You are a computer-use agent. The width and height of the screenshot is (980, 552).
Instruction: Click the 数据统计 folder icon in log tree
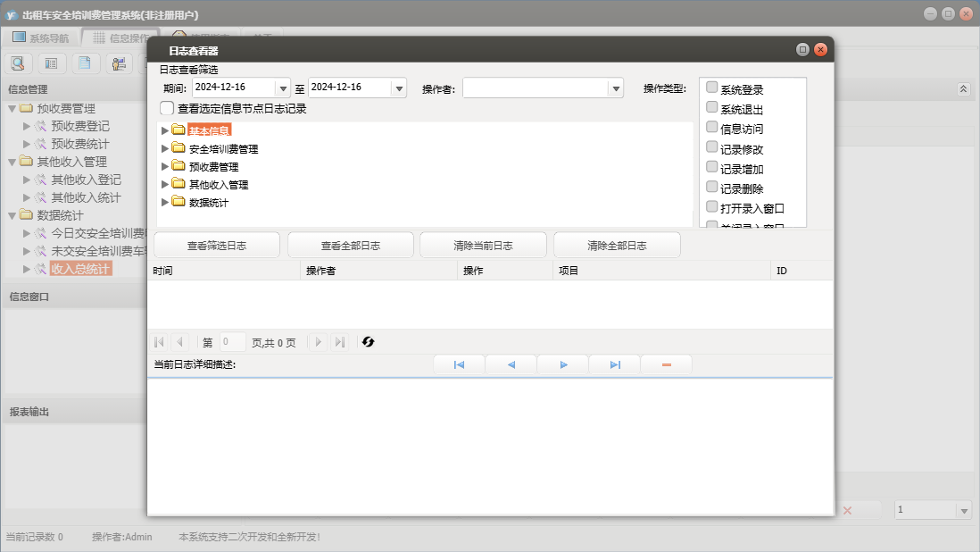tap(179, 202)
